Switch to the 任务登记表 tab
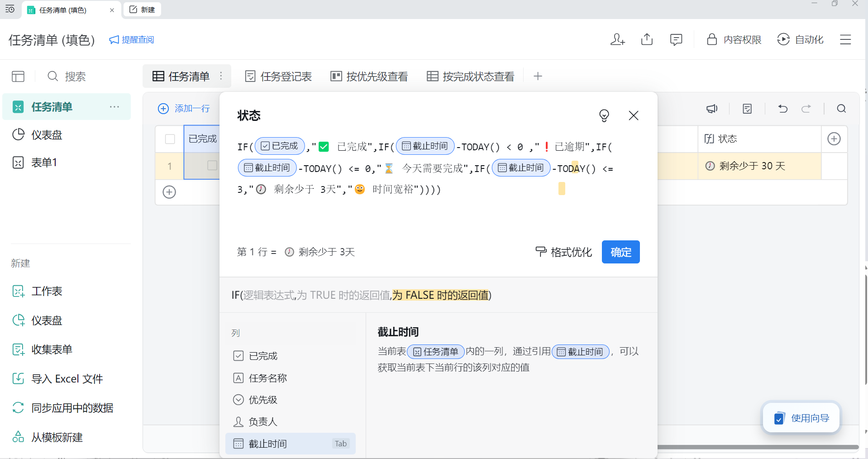 [x=278, y=76]
